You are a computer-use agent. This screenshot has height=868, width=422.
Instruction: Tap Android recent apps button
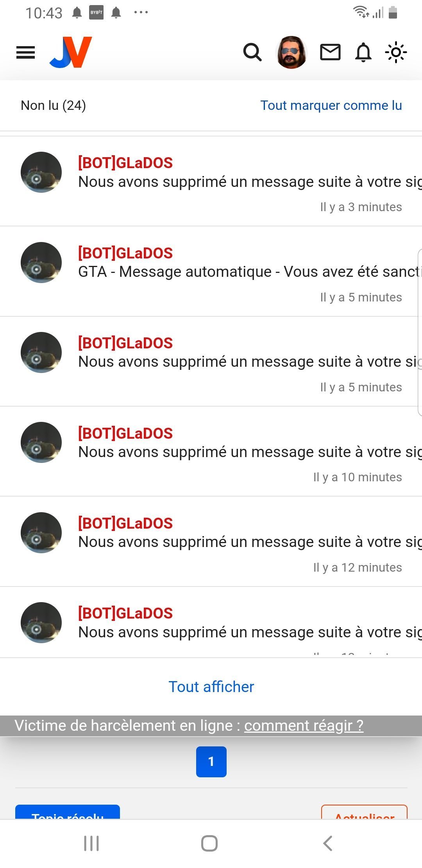tap(91, 843)
